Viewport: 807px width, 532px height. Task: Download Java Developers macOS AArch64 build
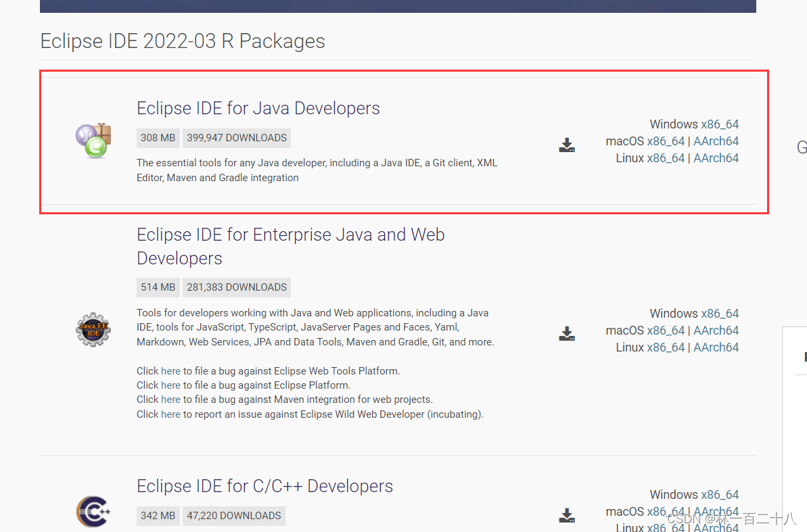click(716, 141)
